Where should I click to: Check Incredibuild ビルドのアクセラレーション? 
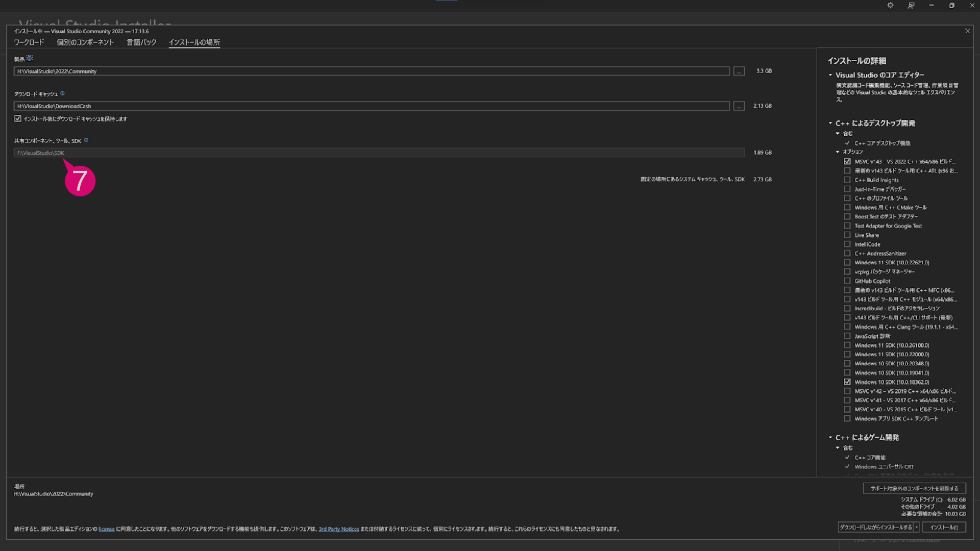click(x=847, y=308)
